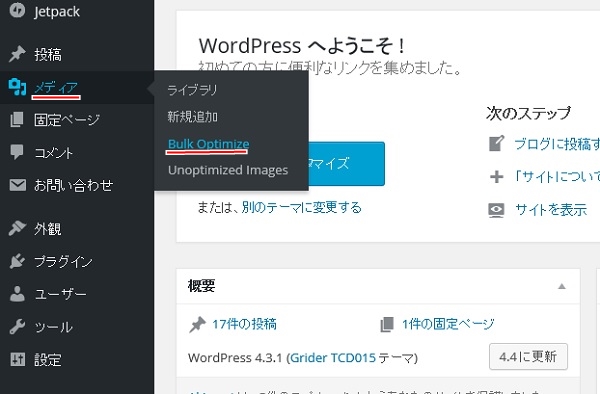Click the 「サイトについて link
This screenshot has width=600, height=394.
557,177
